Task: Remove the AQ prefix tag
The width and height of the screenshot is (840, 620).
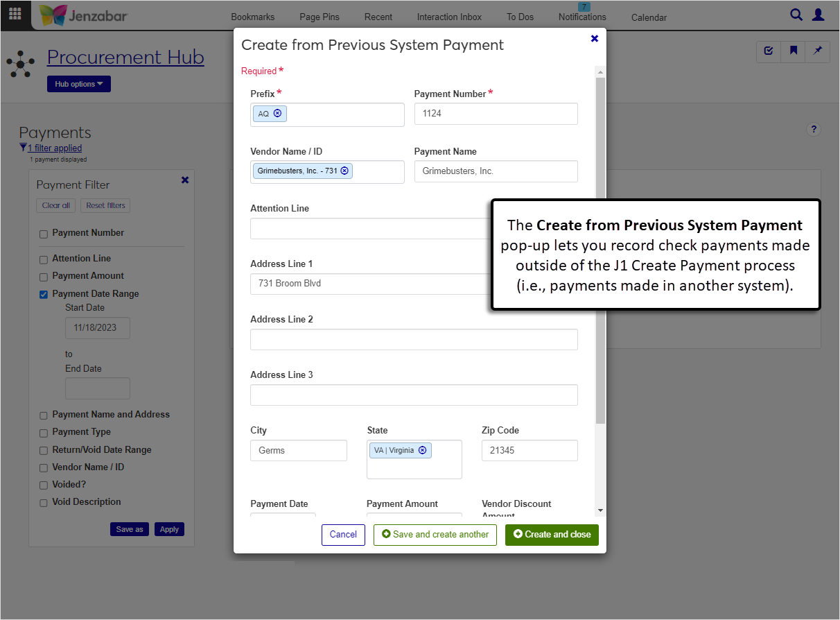Action: pyautogui.click(x=277, y=113)
